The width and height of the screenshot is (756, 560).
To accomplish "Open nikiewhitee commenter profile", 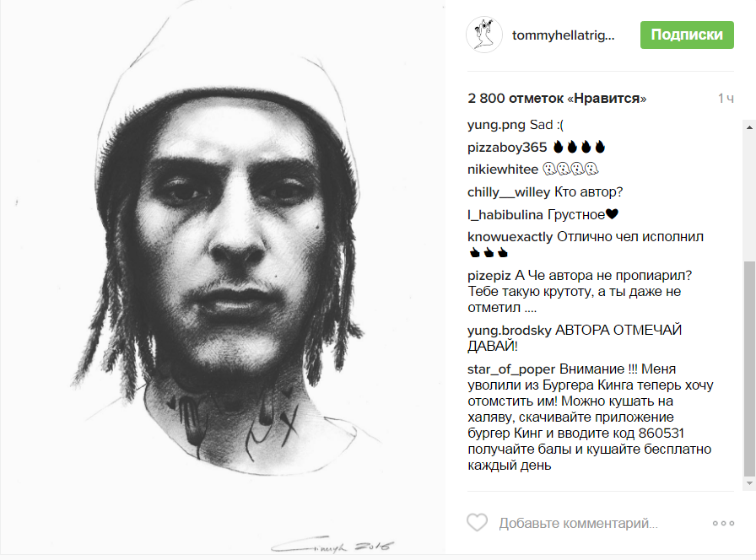I will pos(503,170).
